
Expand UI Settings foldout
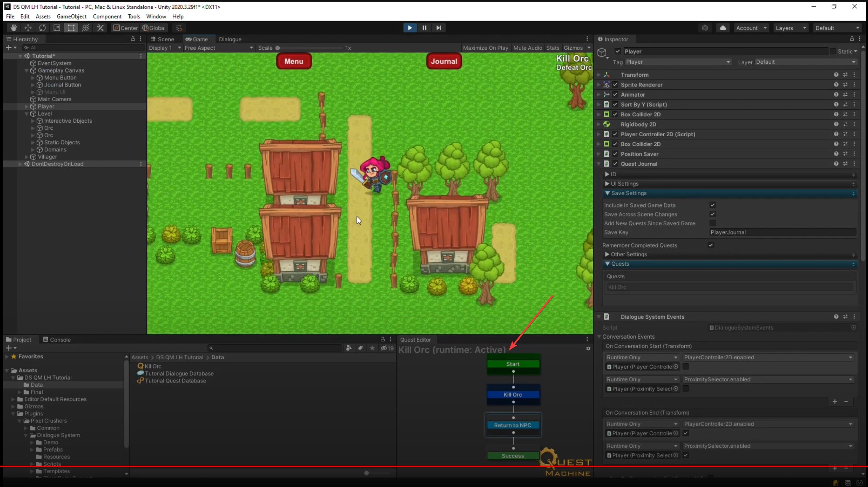click(x=607, y=183)
